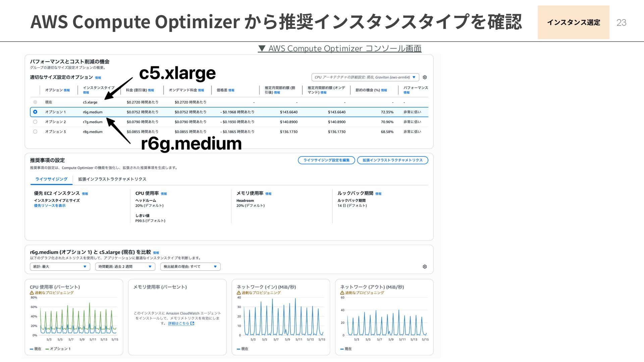This screenshot has width=644, height=362.
Task: Open the 統計: 最大 dropdown
Action: point(60,267)
